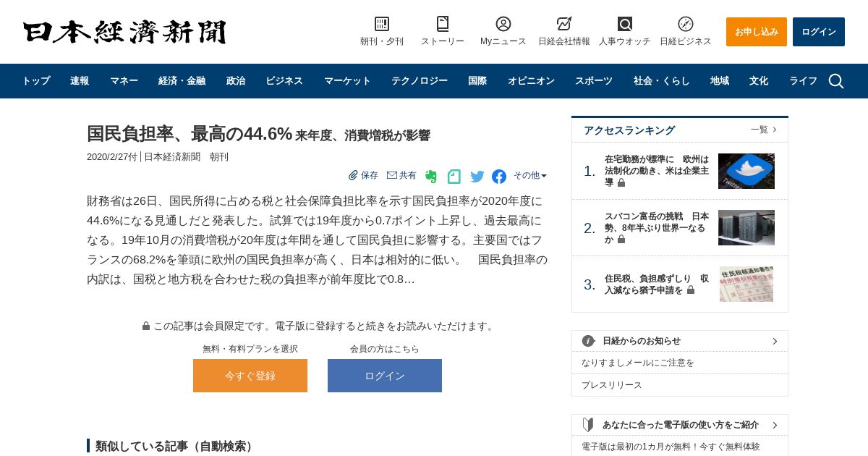This screenshot has height=456, width=868.
Task: Click the 今すぐ登録 button
Action: click(x=250, y=376)
